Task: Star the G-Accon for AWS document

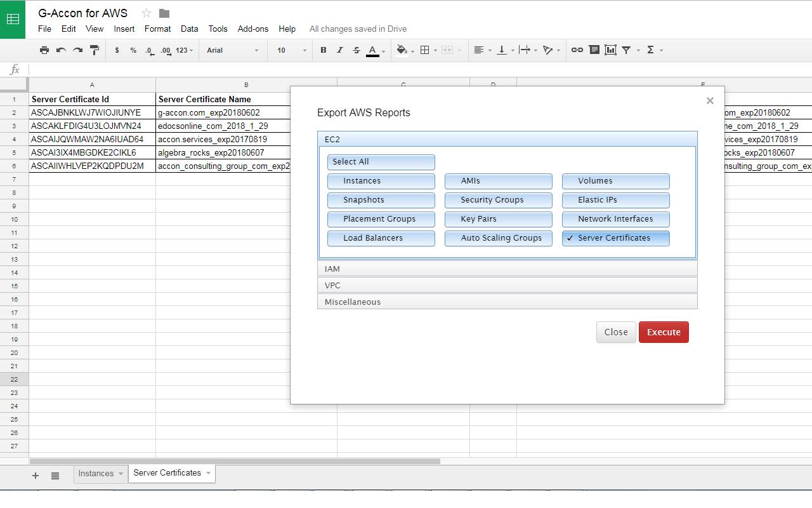Action: (147, 13)
